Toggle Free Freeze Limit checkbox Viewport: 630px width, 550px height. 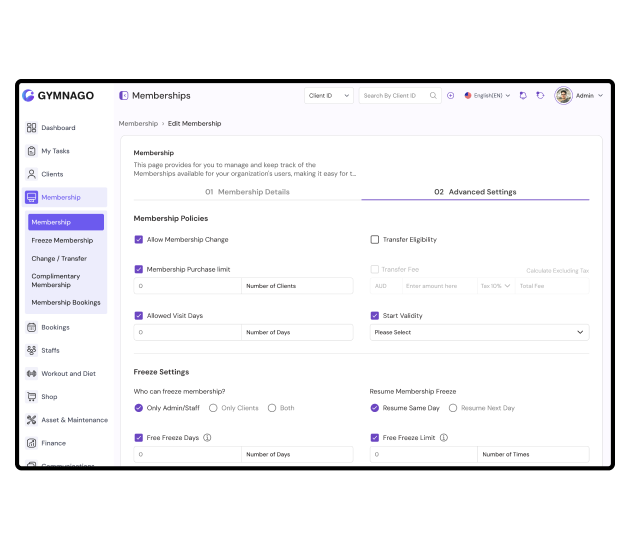click(x=375, y=438)
